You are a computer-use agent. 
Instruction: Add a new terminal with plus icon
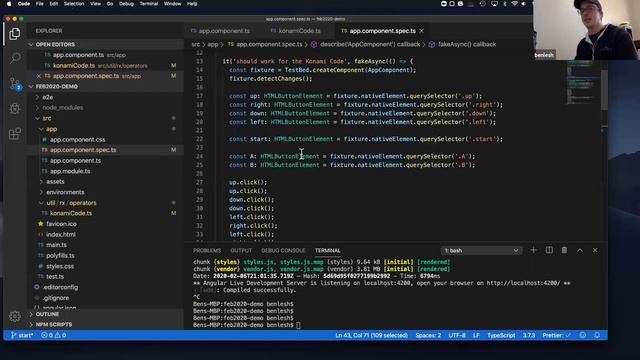pos(533,250)
